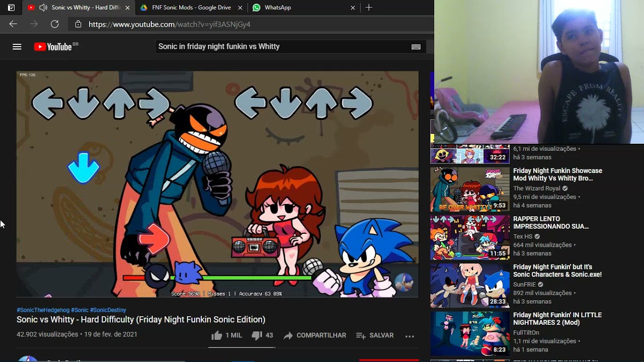
Task: Click the 42.902 visualizações view count text
Action: pyautogui.click(x=48, y=334)
